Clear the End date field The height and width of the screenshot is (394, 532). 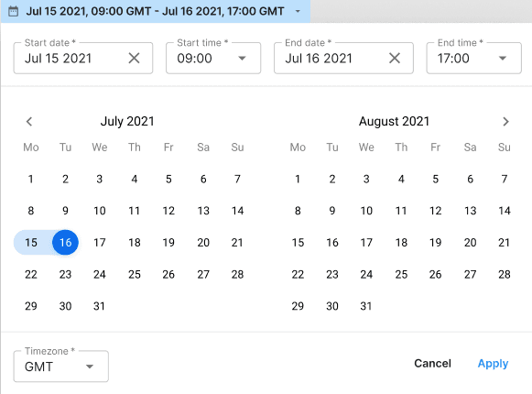pyautogui.click(x=395, y=58)
